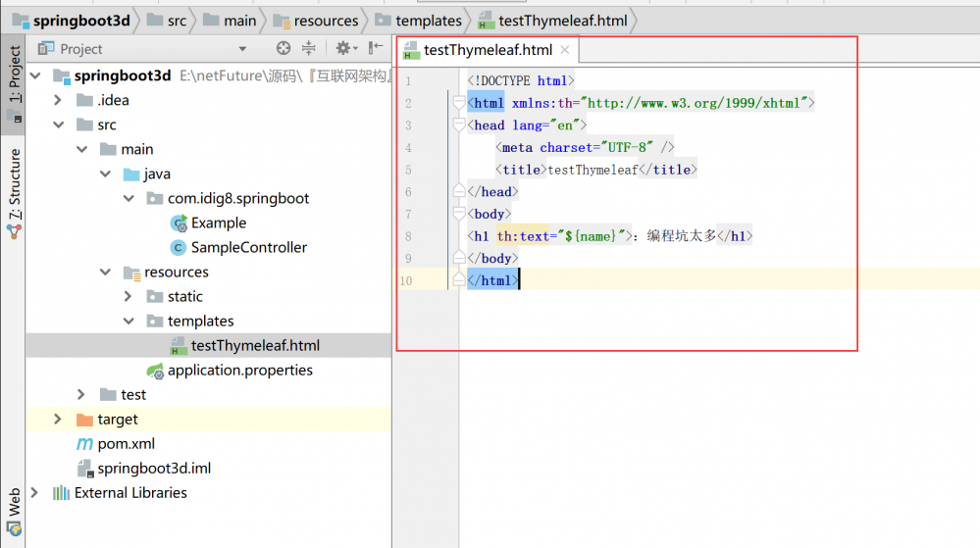The height and width of the screenshot is (548, 980).
Task: Click the Collapse All icon in Project panel
Action: [x=309, y=48]
